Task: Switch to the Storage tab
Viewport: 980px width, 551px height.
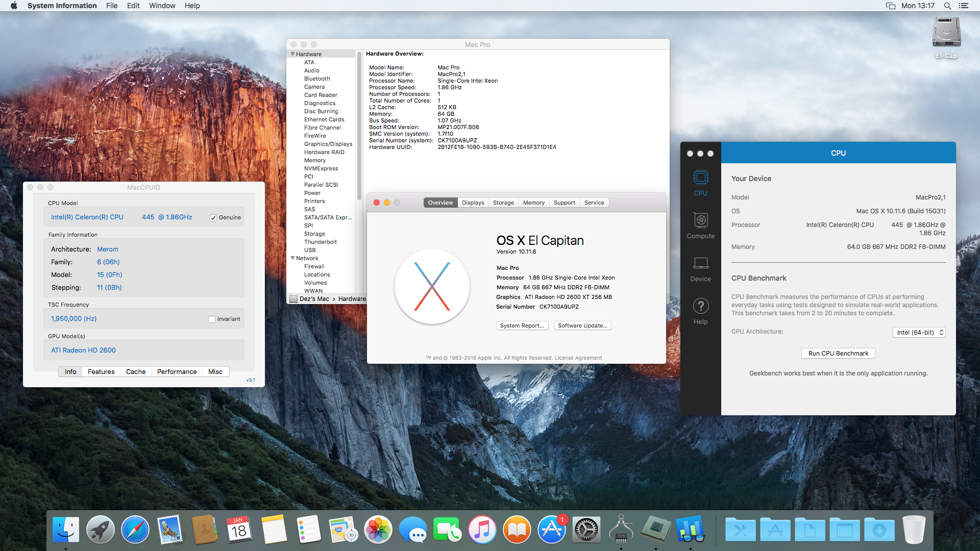Action: pos(503,203)
